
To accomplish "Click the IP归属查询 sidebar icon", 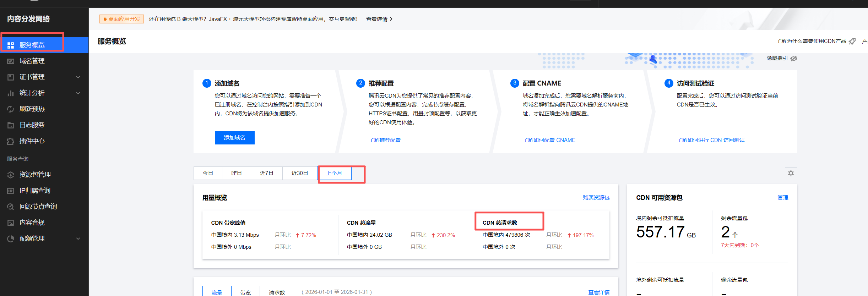I will point(11,191).
